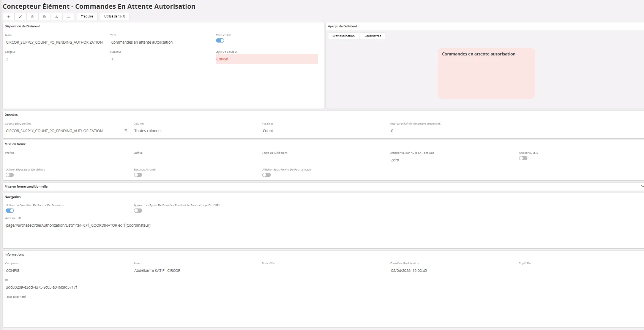Viewport: 644px width, 330px height.
Task: Click the pink preview card of the element
Action: click(x=486, y=73)
